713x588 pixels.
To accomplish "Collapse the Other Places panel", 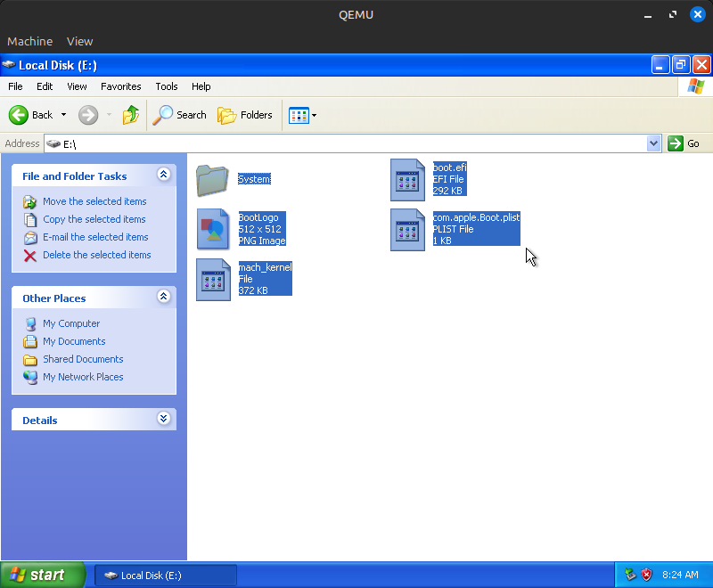I will tap(164, 297).
